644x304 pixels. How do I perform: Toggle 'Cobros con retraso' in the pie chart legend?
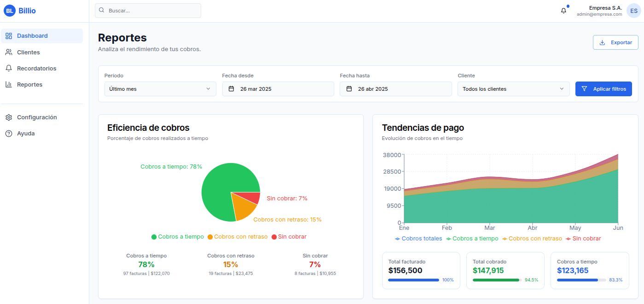238,236
